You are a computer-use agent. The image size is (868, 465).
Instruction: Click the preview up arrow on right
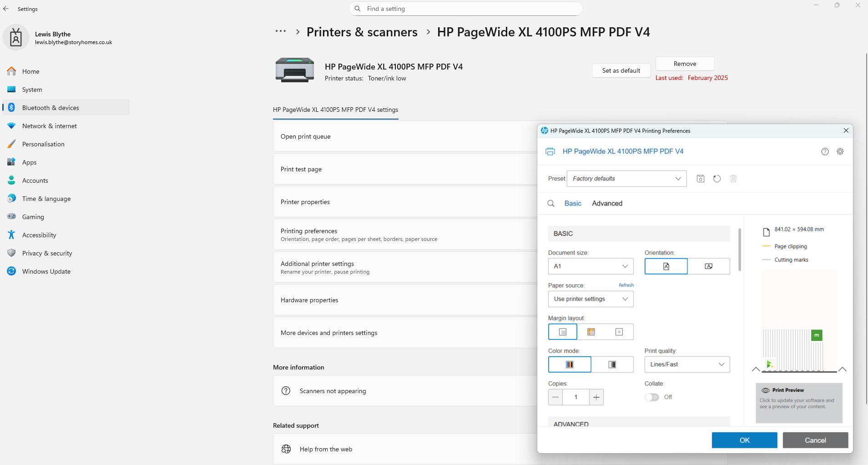tap(843, 369)
